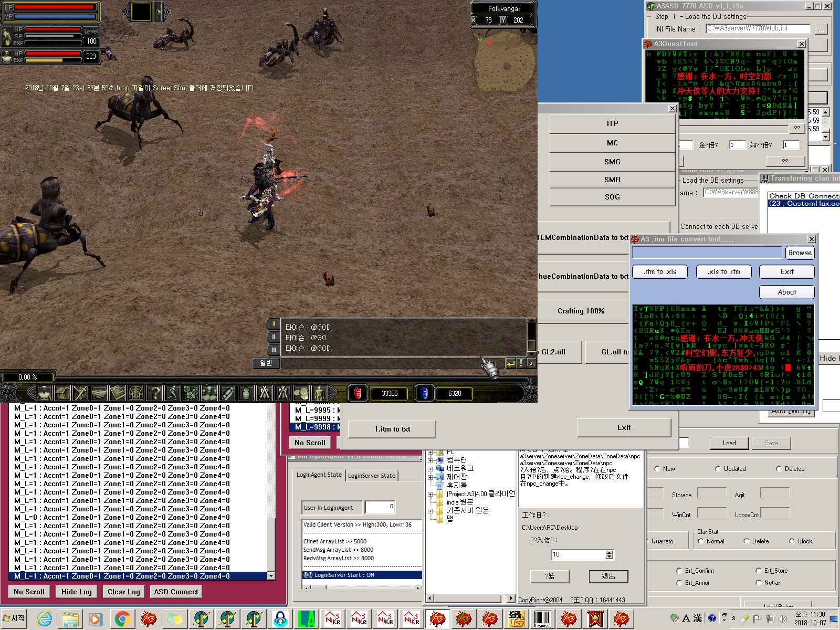Image resolution: width=840 pixels, height=630 pixels.
Task: Open Google Chrome from the taskbar
Action: coord(122,619)
